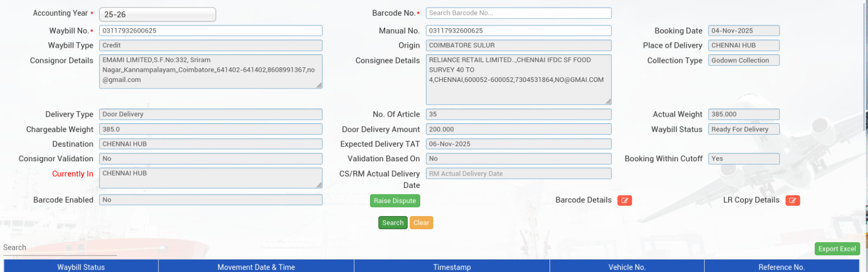This screenshot has height=272, width=868.
Task: Click the table Search filter field
Action: (60, 248)
